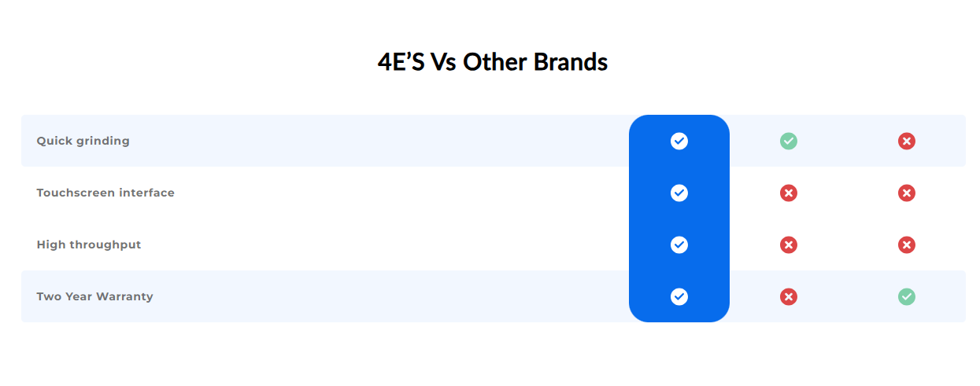Click the white checkmark in Quick grinding row
Screen dimensions: 980x386
(x=679, y=141)
